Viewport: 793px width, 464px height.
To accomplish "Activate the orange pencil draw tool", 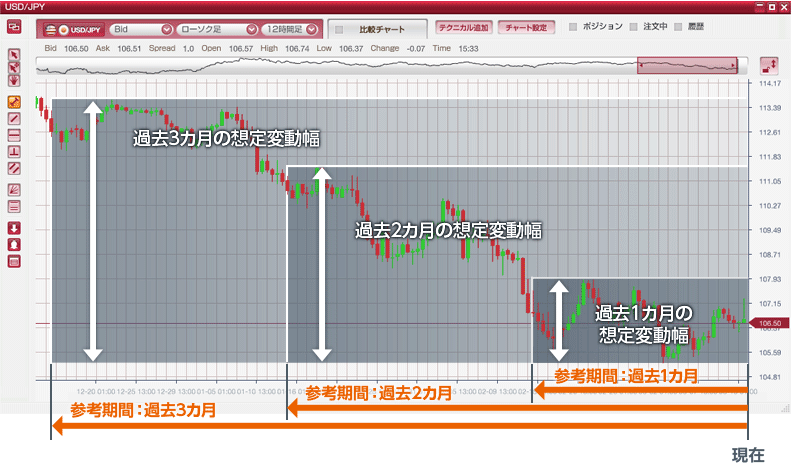I will (x=14, y=102).
